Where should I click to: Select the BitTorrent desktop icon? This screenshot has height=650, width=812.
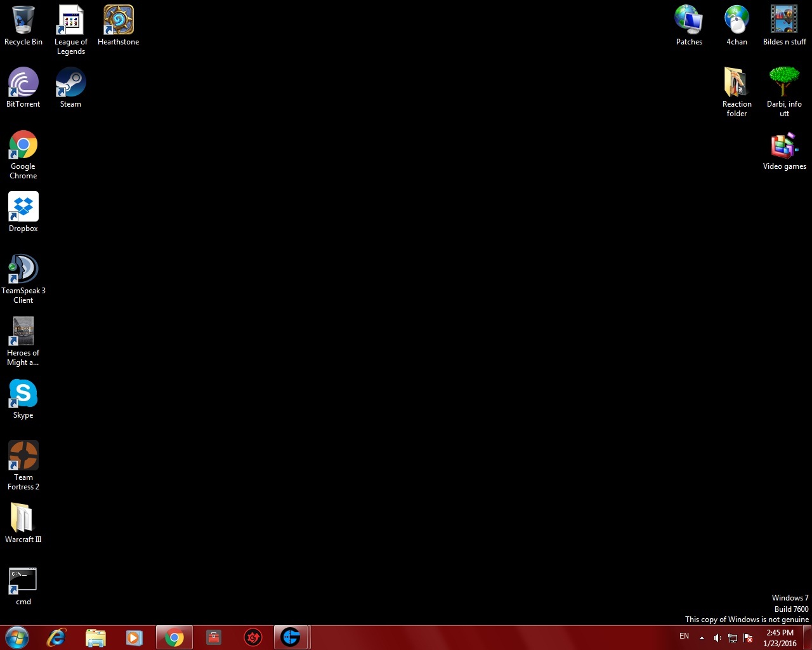23,83
